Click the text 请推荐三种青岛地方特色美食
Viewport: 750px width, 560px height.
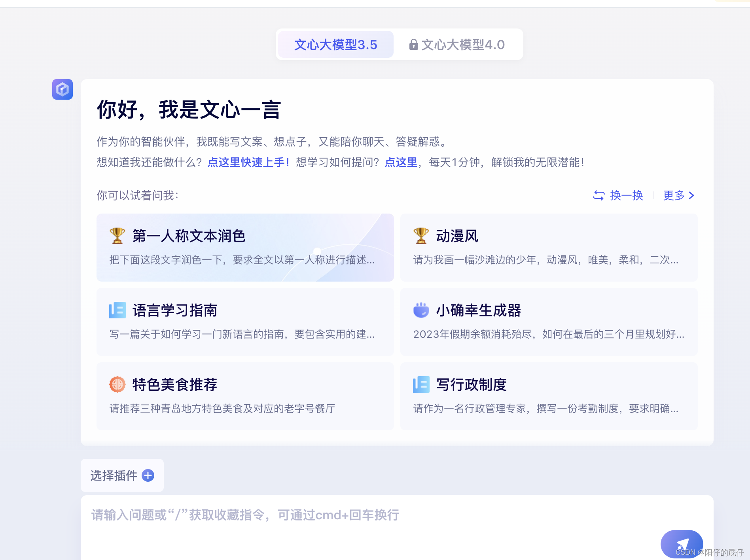tap(176, 409)
